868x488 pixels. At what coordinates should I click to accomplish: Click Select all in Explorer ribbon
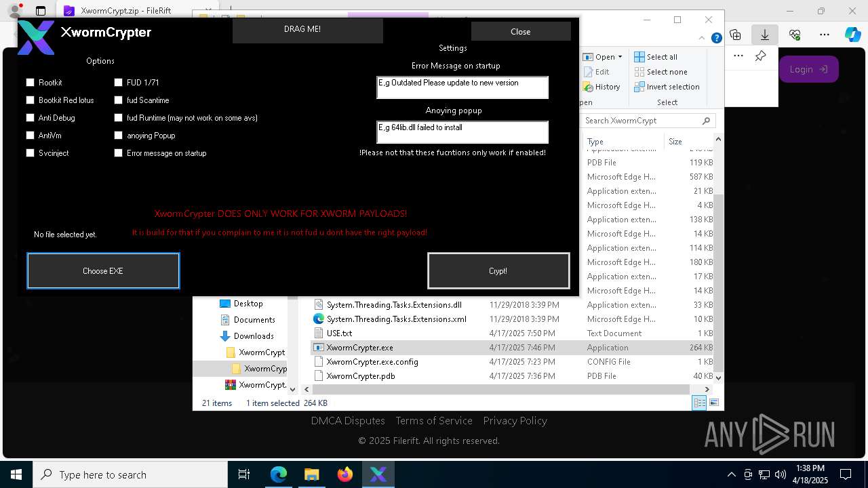656,57
